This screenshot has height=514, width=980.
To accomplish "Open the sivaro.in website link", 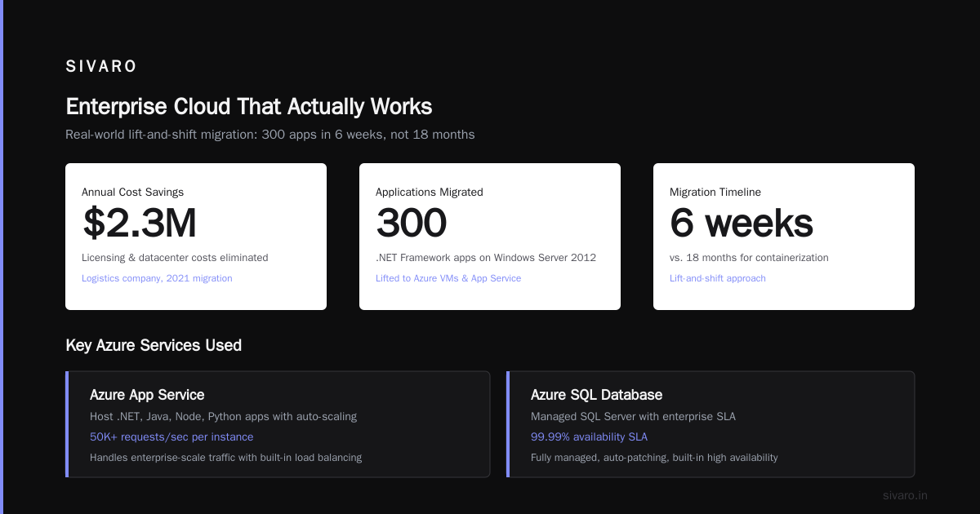I will coord(905,495).
